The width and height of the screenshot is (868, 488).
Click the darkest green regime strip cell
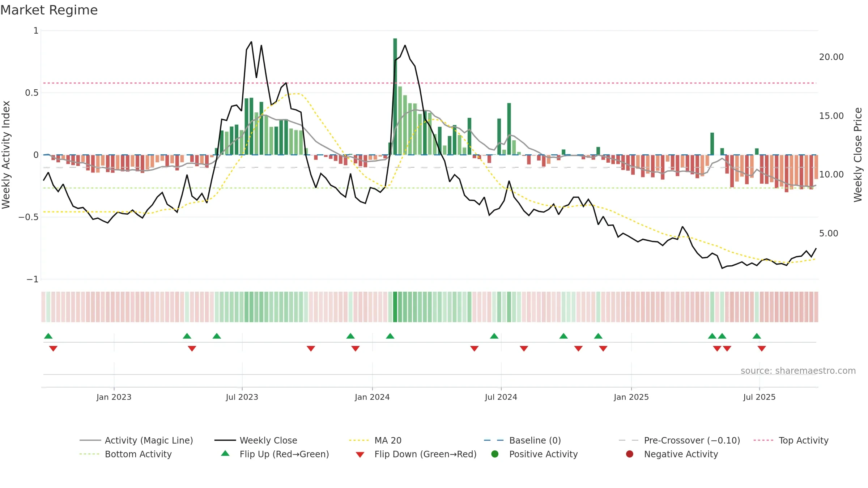tap(395, 307)
